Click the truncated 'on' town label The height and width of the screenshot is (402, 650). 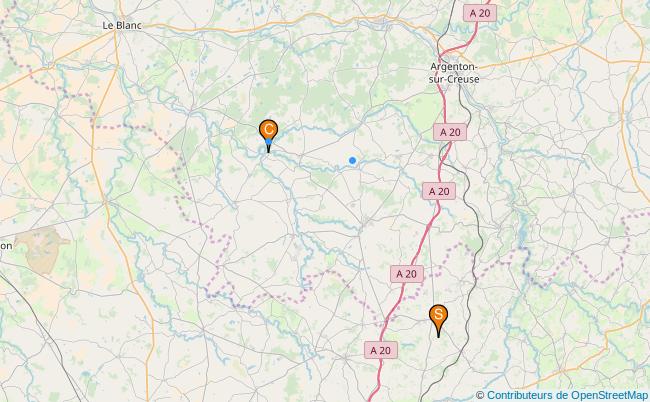6,246
